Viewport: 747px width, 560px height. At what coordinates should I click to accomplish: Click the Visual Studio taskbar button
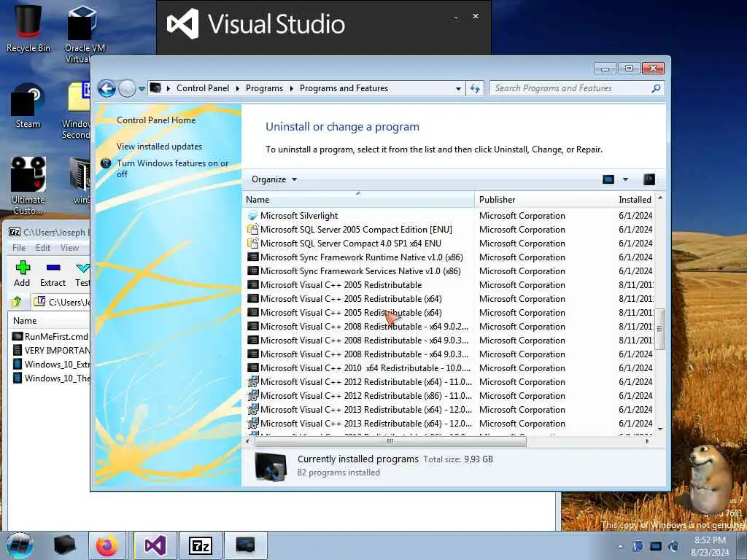(x=155, y=545)
